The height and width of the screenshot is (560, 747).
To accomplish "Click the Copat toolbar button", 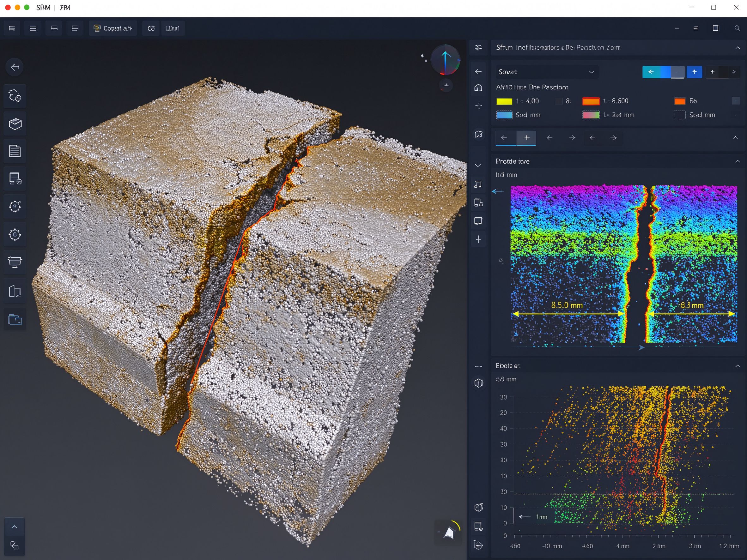I will pos(113,28).
